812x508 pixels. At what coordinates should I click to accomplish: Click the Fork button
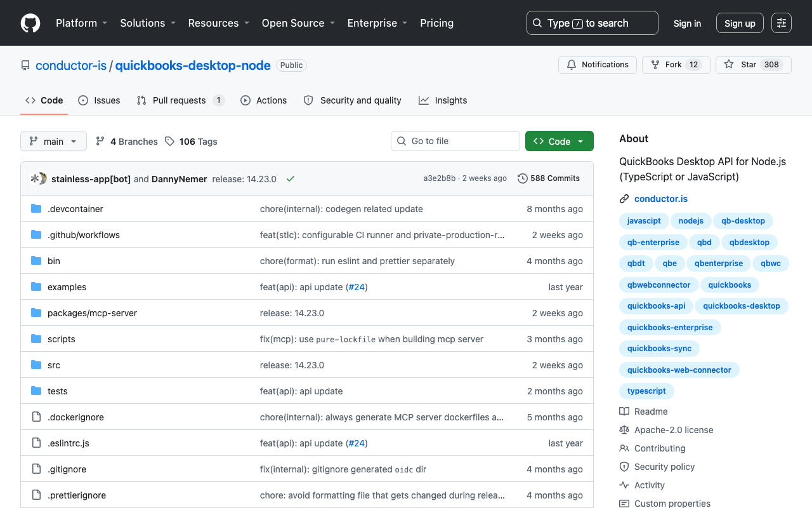pos(676,65)
